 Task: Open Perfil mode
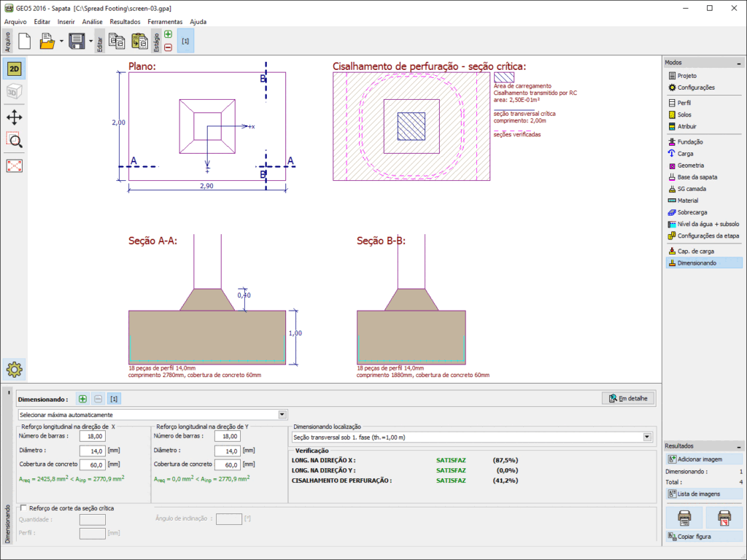click(x=704, y=103)
